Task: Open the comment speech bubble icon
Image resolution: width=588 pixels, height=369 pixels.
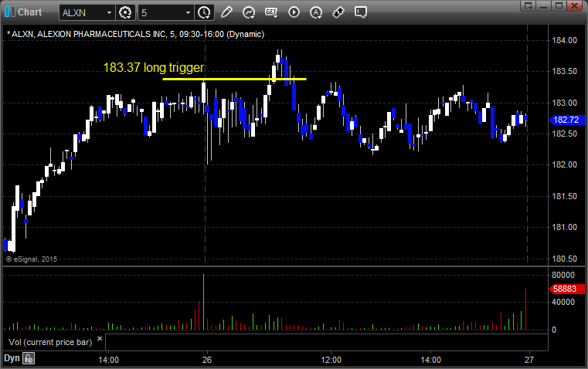Action: tap(361, 12)
